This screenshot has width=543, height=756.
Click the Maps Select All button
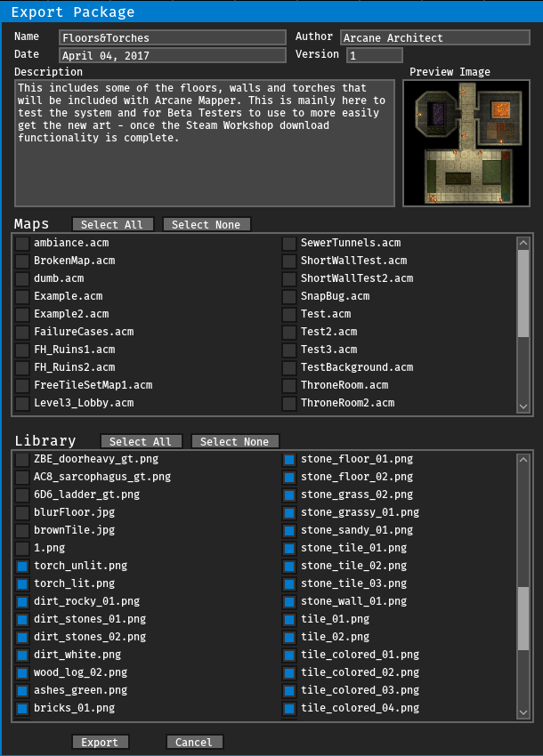(x=113, y=225)
